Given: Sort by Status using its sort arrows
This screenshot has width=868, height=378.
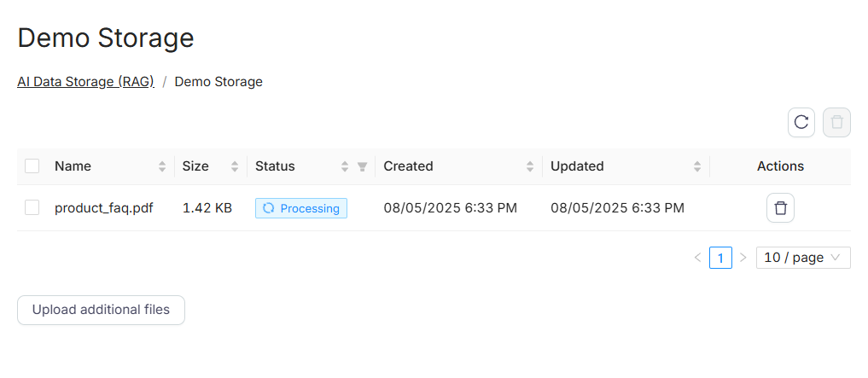Looking at the screenshot, I should [x=345, y=167].
